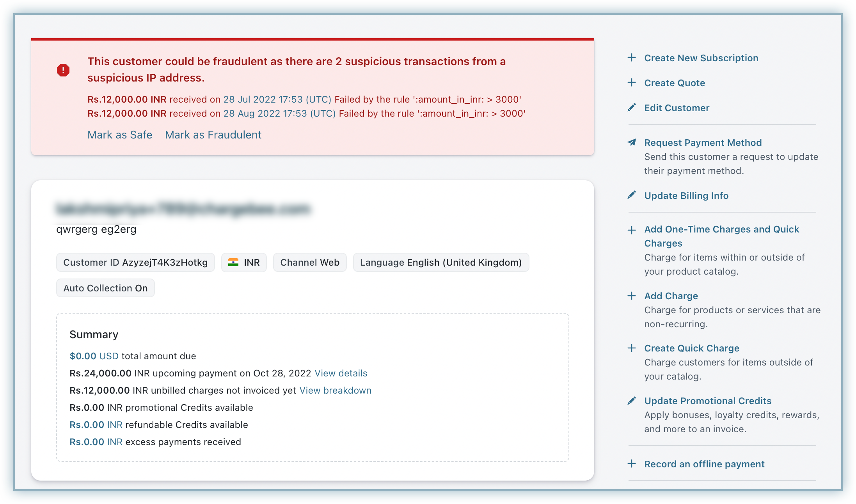Viewport: 856px width, 504px height.
Task: Click plus icon beside Create Quote
Action: (x=631, y=83)
